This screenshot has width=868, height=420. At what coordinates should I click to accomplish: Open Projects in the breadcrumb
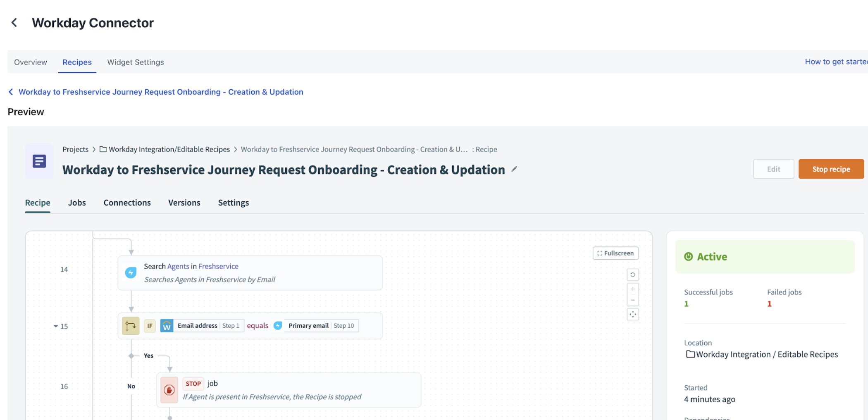tap(75, 149)
